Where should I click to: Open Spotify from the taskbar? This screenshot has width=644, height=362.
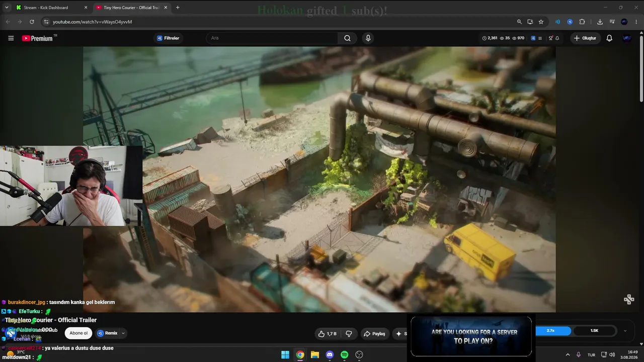345,355
